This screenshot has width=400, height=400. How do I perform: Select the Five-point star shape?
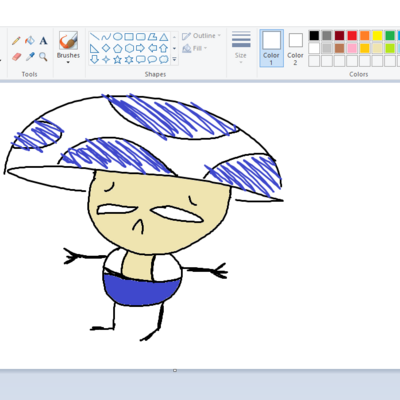117,60
